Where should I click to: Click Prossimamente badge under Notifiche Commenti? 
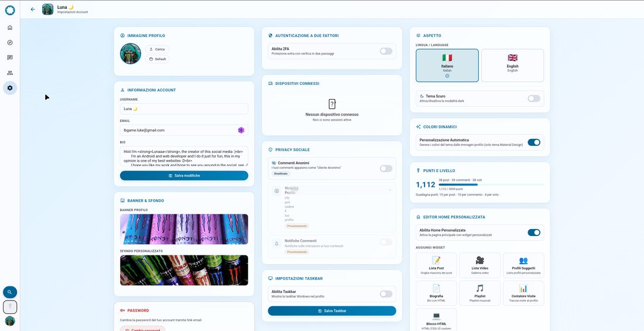point(297,252)
